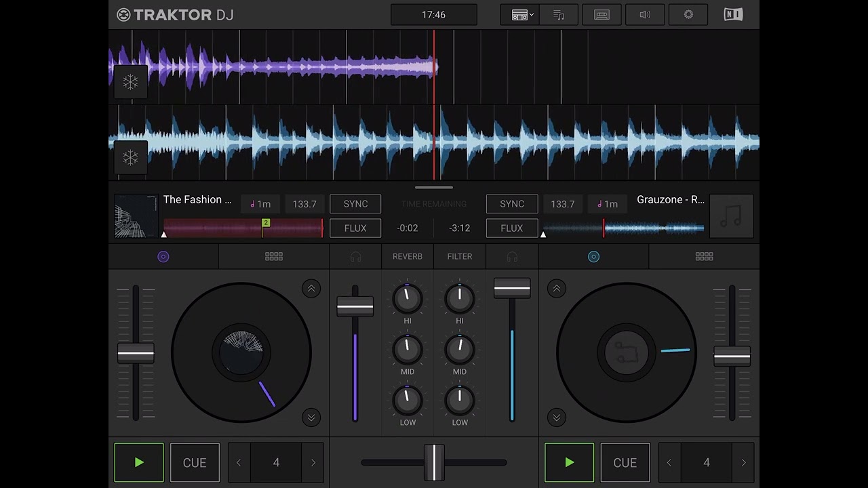The height and width of the screenshot is (488, 868).
Task: Select right deck pads grid tab
Action: [704, 257]
